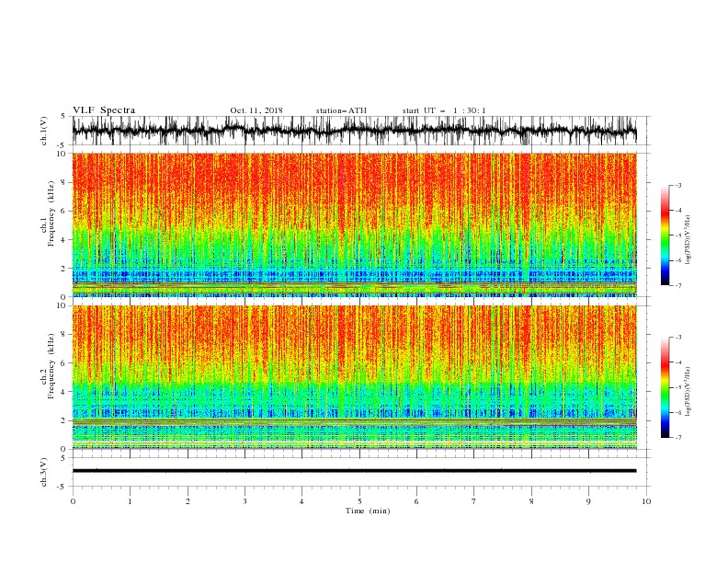Click the 'station=ATH' label
728x563 pixels.
click(341, 110)
